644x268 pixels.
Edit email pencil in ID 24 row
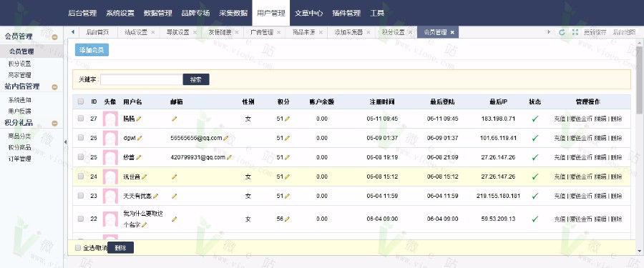pos(174,177)
